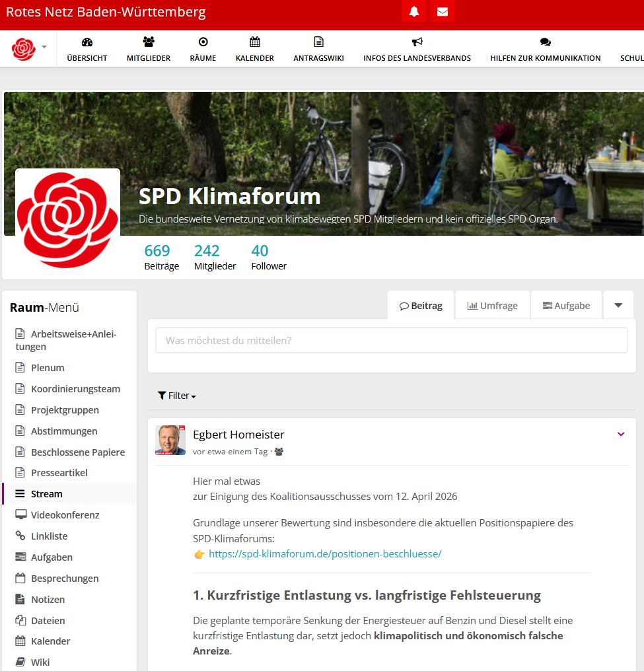Screen dimensions: 644x671
Task: Go to Mitglieder in top navigation
Action: 149,50
